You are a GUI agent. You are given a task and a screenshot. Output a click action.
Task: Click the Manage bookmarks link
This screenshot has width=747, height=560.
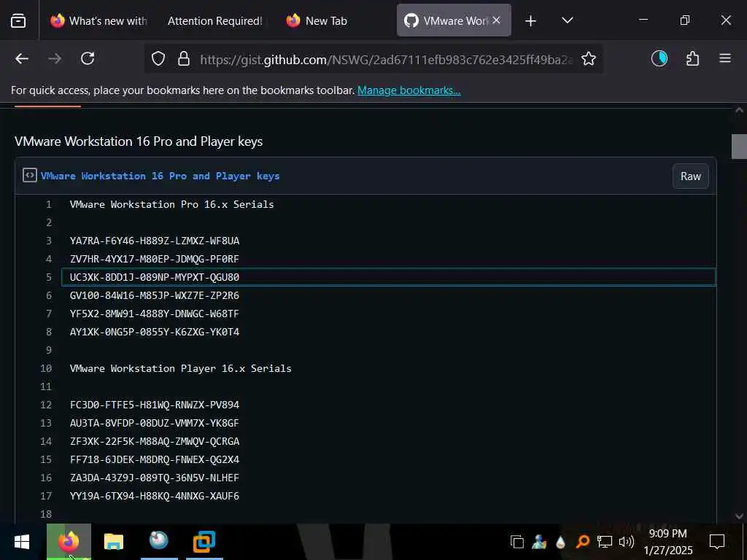[409, 90]
